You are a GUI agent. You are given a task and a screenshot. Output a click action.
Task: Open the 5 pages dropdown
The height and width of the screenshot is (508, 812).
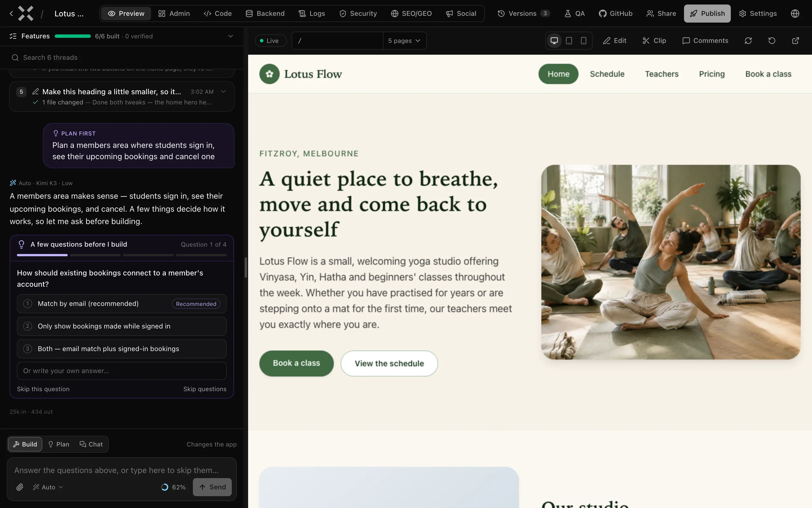[404, 41]
